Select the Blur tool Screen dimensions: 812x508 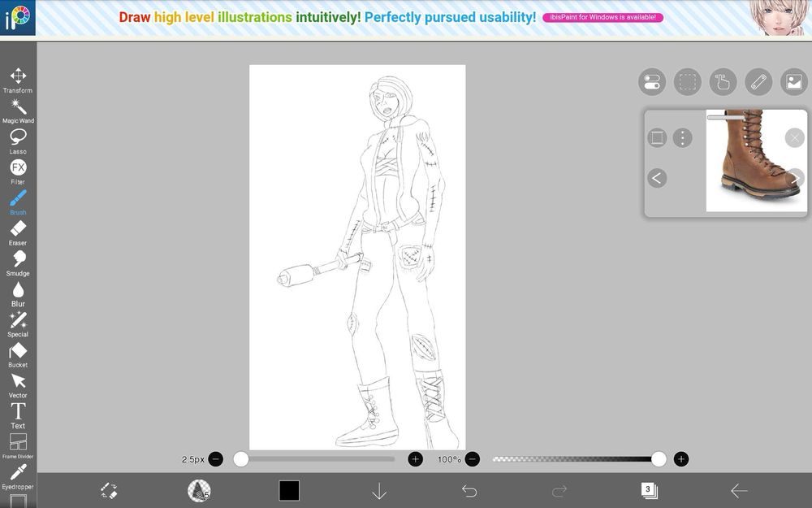18,294
